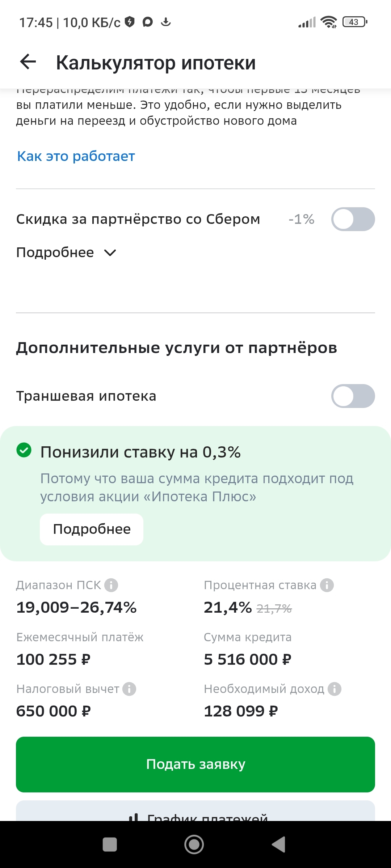The height and width of the screenshot is (868, 391).
Task: Tap the Ежемесячный платёж value 100 255 ₽
Action: point(54,659)
